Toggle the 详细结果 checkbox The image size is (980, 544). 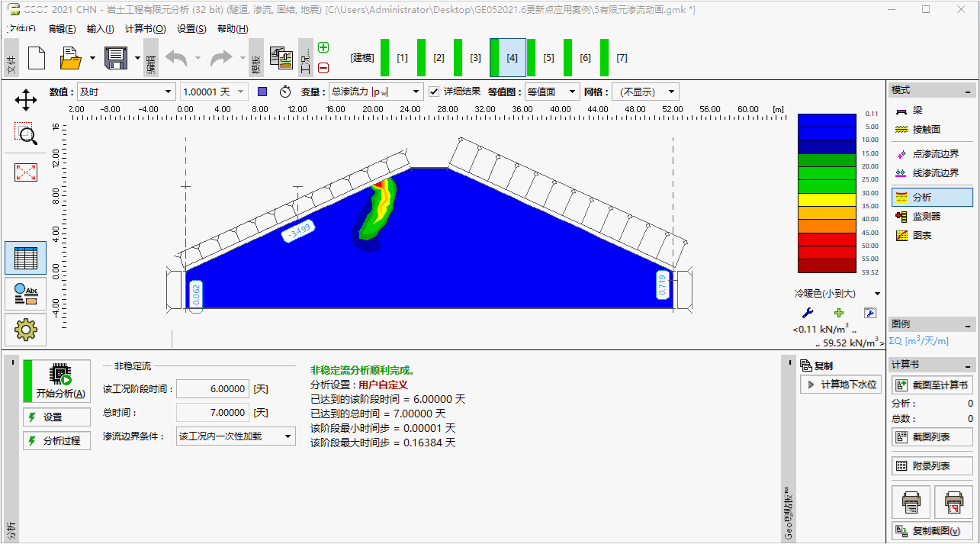[434, 92]
